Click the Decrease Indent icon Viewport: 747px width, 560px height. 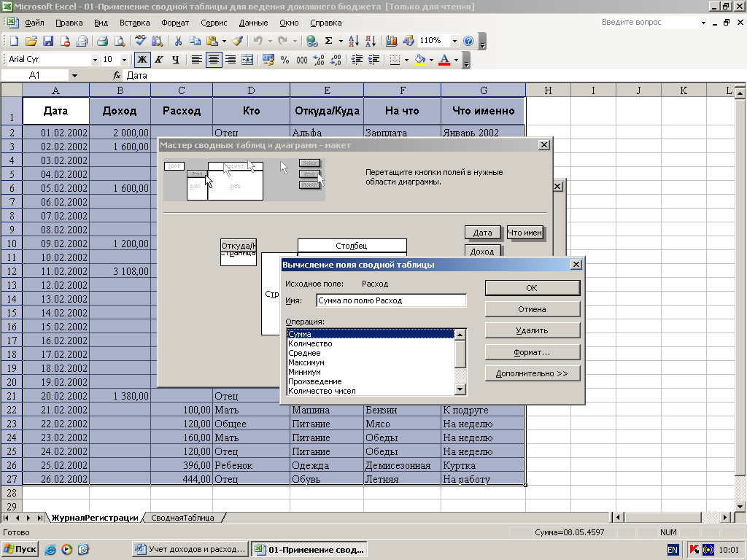(x=356, y=60)
